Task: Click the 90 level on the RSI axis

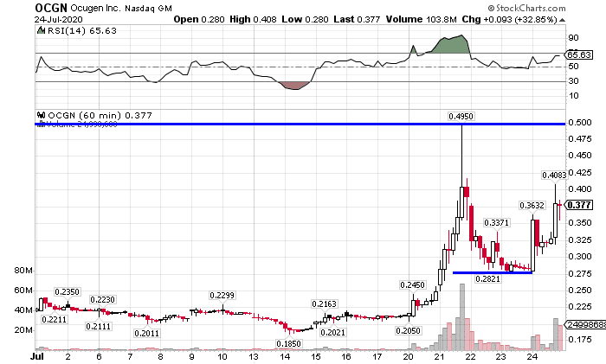Action: point(573,38)
